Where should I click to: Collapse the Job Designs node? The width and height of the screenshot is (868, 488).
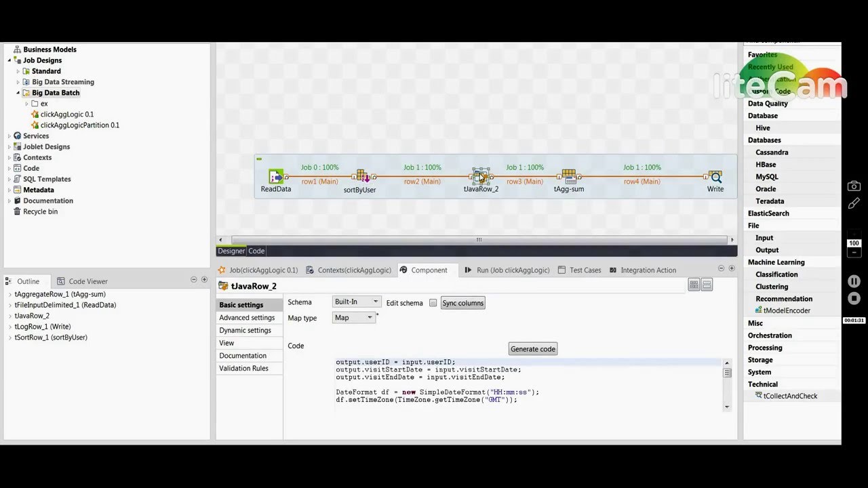tap(9, 60)
